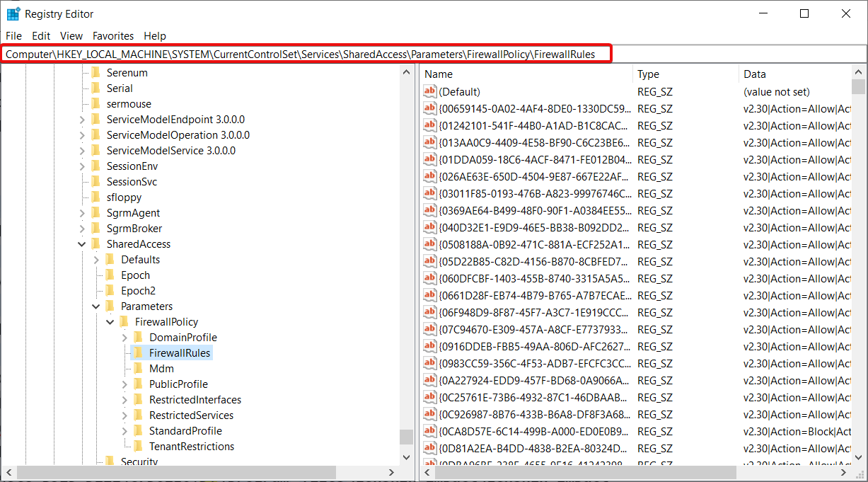
Task: Expand the ServiceModelService 3.0.0.0 key
Action: (x=82, y=151)
